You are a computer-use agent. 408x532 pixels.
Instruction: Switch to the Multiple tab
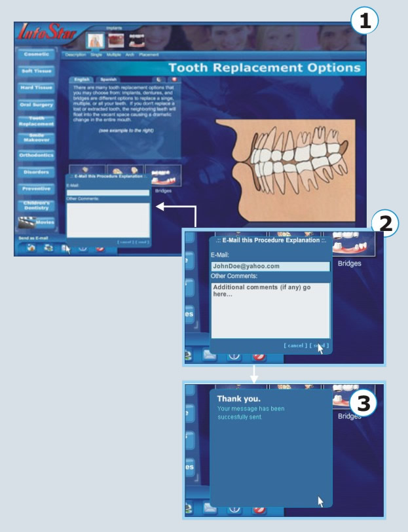(114, 54)
